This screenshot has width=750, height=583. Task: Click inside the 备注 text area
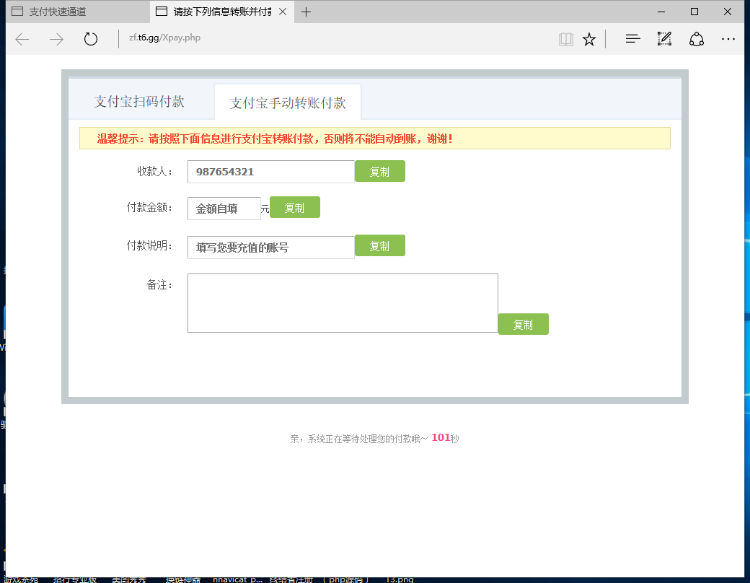tap(342, 303)
